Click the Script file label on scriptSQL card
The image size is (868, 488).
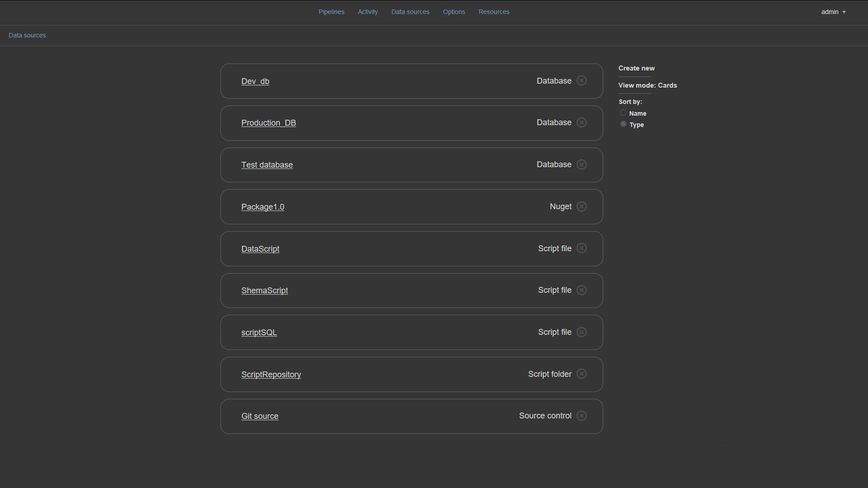coord(555,332)
